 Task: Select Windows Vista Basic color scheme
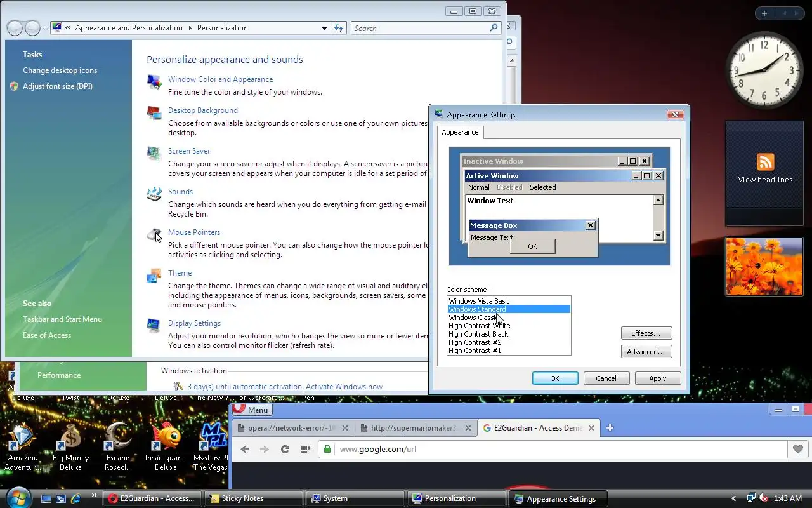(x=509, y=301)
